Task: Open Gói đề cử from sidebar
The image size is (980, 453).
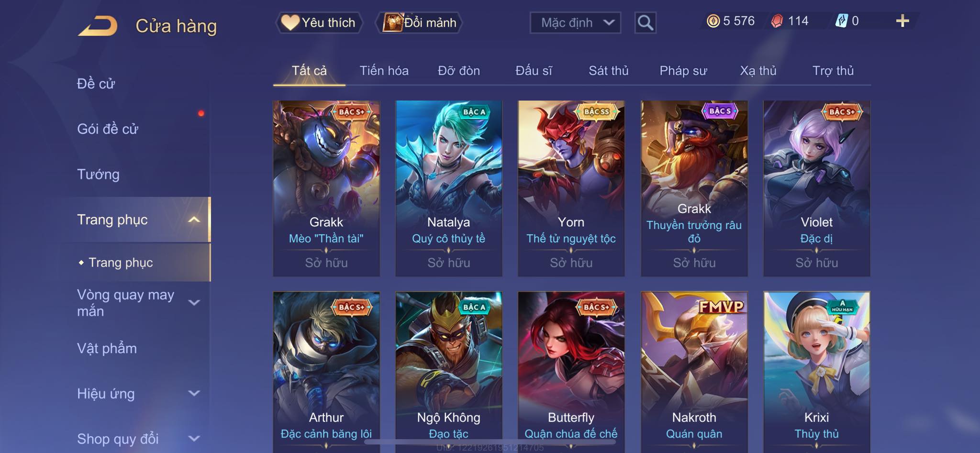Action: point(108,129)
